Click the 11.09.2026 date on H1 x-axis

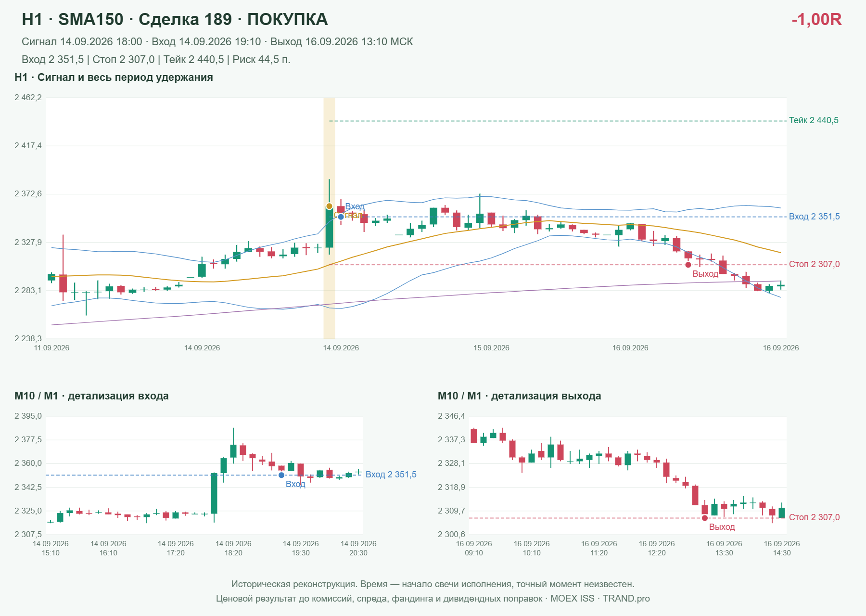51,348
